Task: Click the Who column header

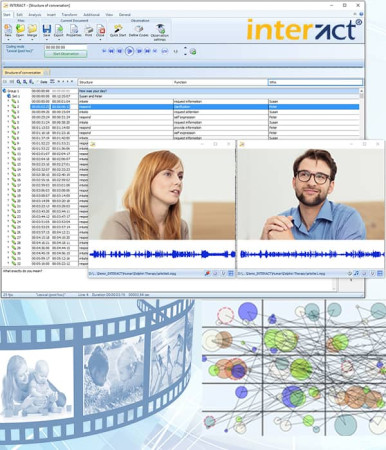Action: tap(315, 82)
